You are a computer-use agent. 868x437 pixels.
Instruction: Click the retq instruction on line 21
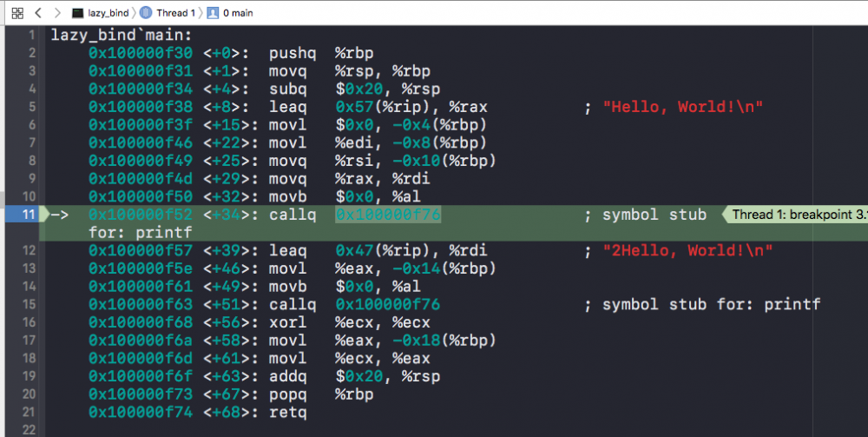pyautogui.click(x=287, y=413)
